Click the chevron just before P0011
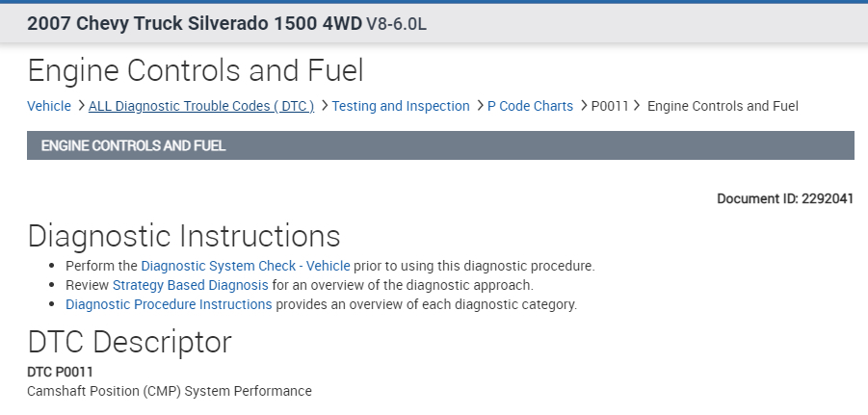868x415 pixels. [x=584, y=106]
